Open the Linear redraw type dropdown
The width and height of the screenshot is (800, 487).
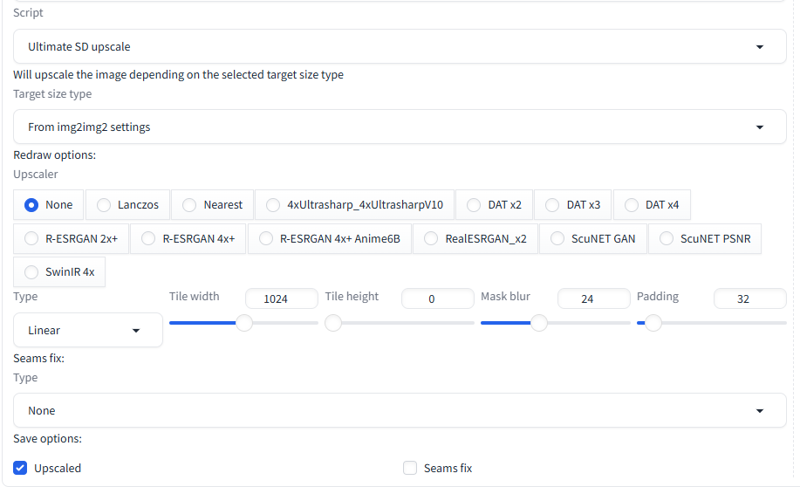pyautogui.click(x=88, y=330)
